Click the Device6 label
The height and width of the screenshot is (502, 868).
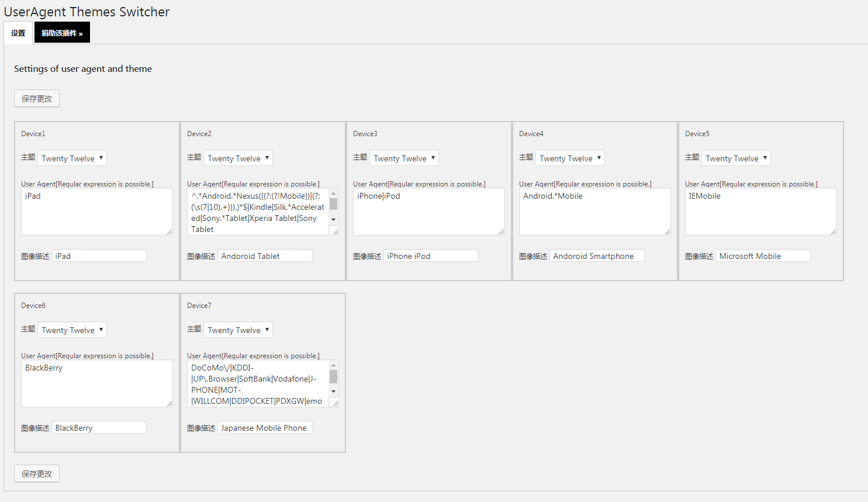(33, 306)
